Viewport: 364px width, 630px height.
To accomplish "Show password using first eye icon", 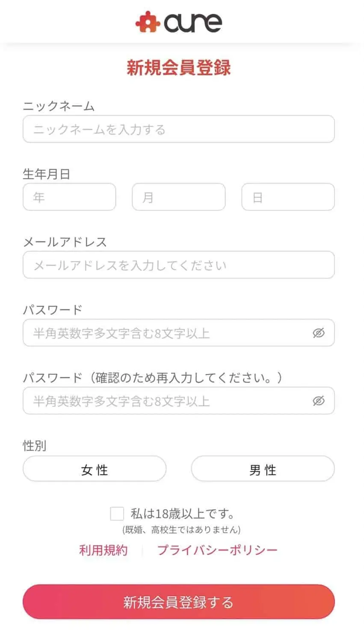I will point(319,333).
